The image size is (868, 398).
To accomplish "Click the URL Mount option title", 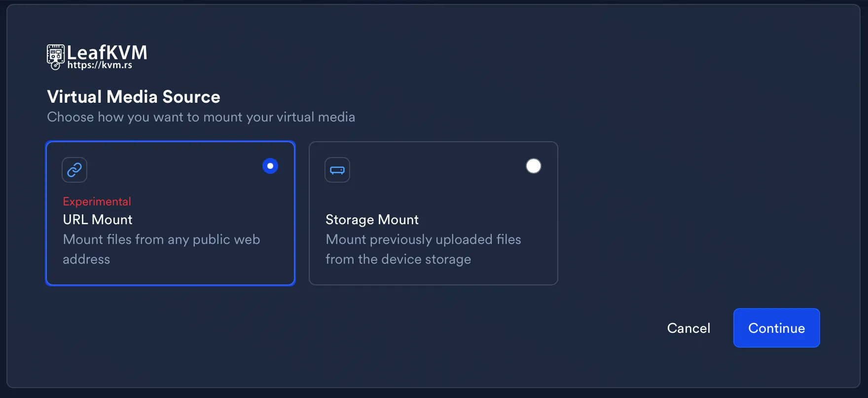I will (98, 220).
